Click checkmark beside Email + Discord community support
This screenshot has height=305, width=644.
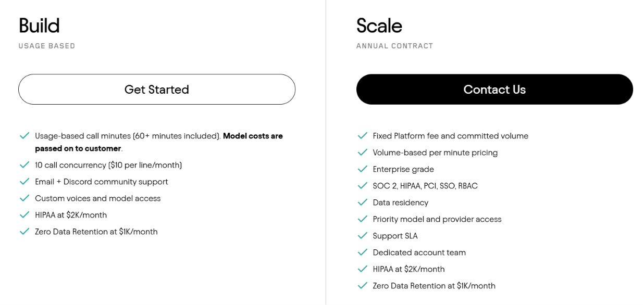(24, 182)
